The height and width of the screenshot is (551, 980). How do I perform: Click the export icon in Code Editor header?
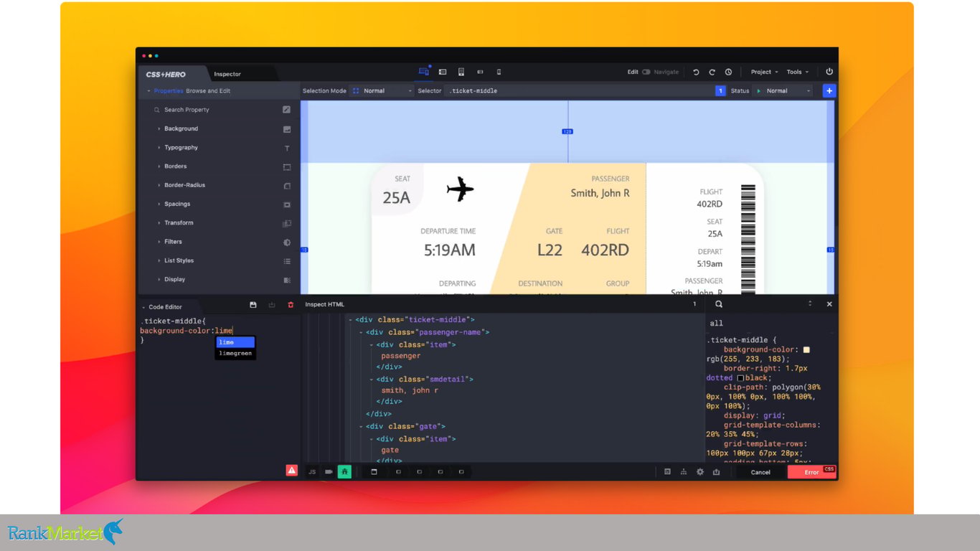click(272, 305)
